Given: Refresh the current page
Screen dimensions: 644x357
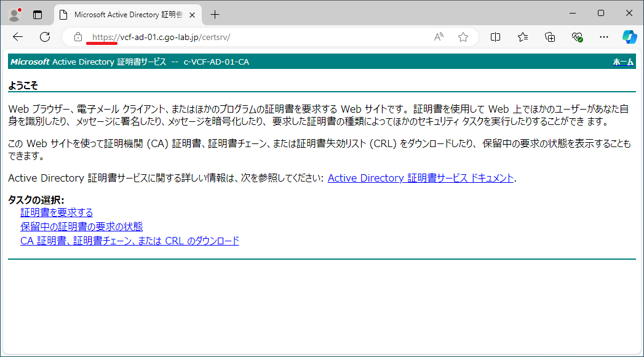Looking at the screenshot, I should coord(45,37).
